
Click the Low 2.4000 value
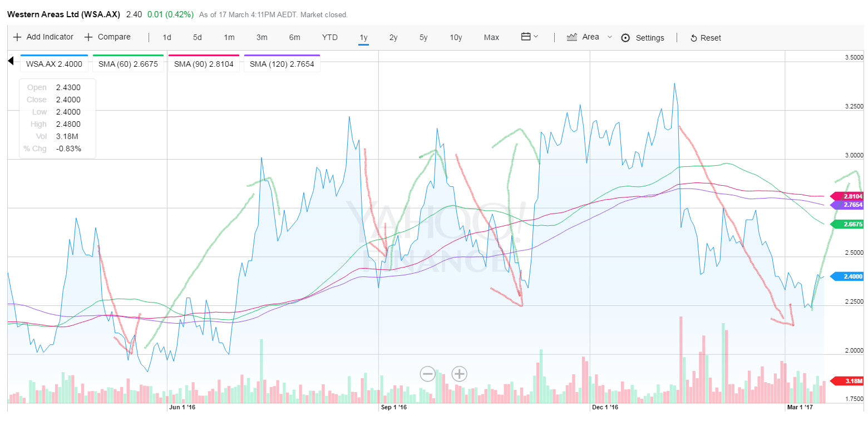coord(68,112)
